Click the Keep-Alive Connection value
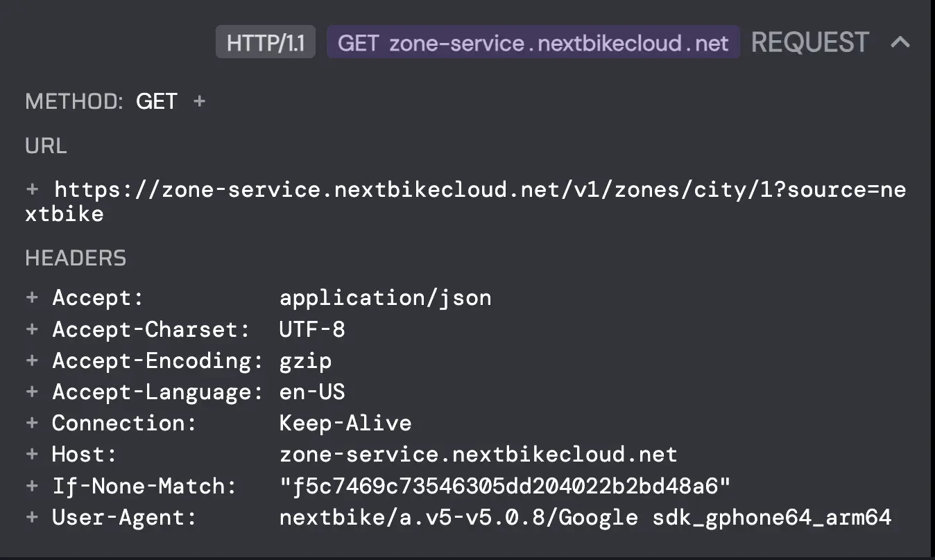The width and height of the screenshot is (935, 560). click(x=345, y=423)
